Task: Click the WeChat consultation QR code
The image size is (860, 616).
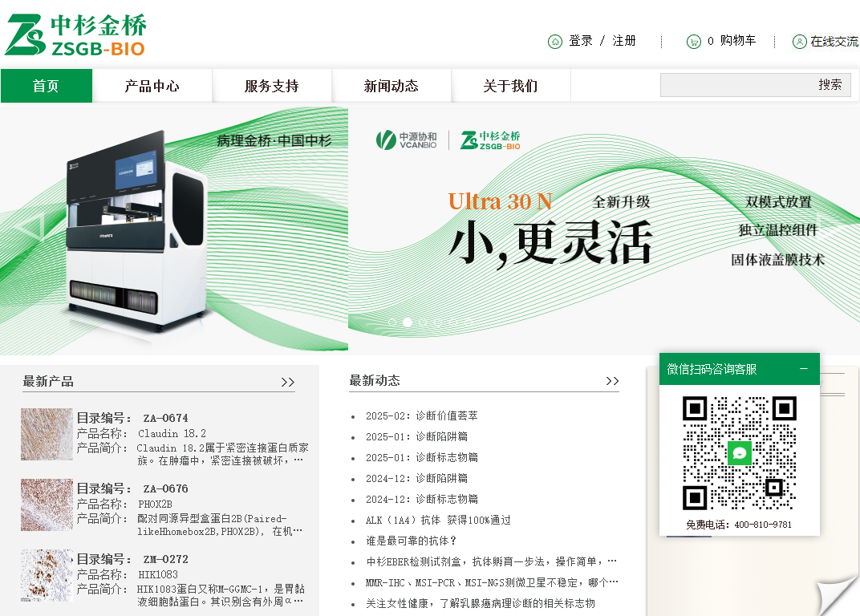Action: (740, 453)
